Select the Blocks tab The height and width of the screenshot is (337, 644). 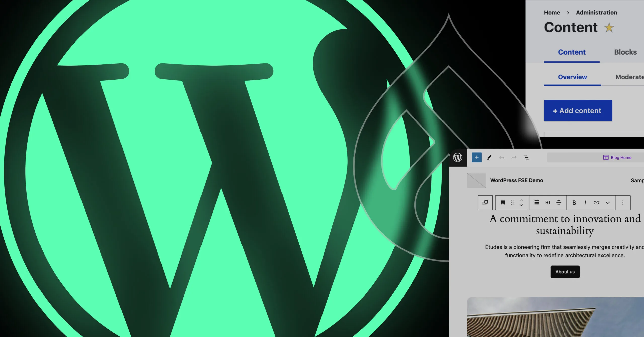[625, 52]
